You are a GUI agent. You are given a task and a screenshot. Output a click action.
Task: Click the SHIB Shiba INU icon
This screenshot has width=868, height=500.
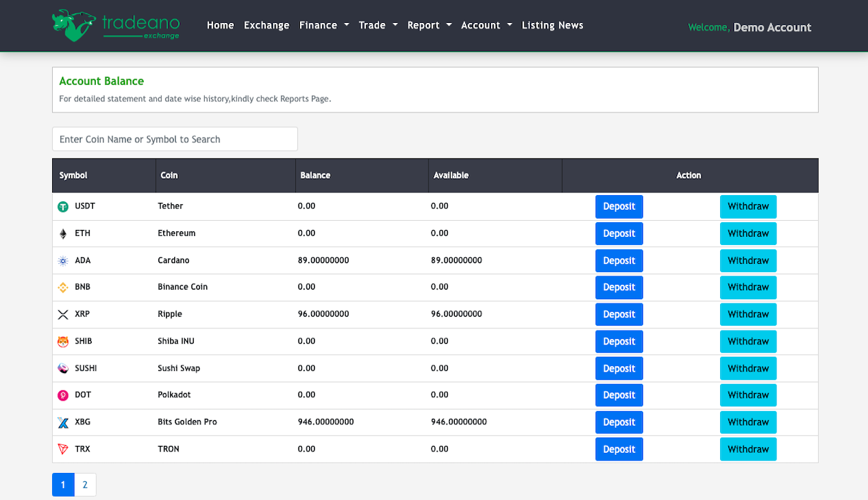tap(63, 341)
